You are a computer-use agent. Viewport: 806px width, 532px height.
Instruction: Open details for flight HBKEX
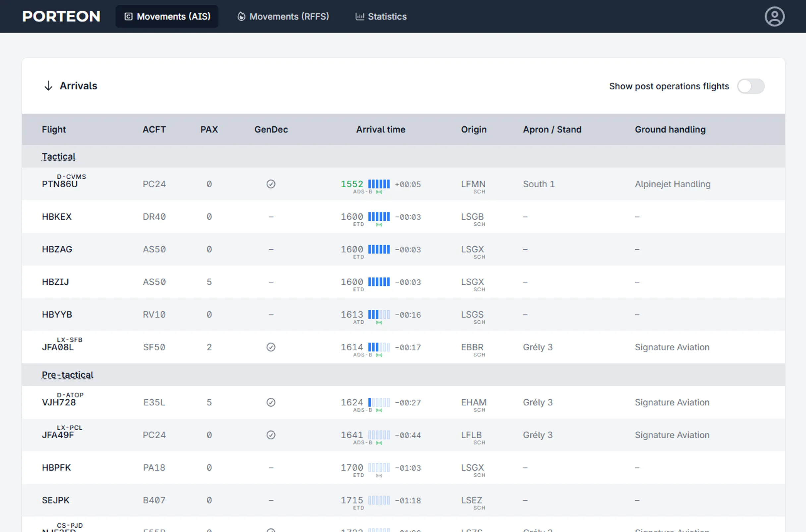(x=57, y=217)
